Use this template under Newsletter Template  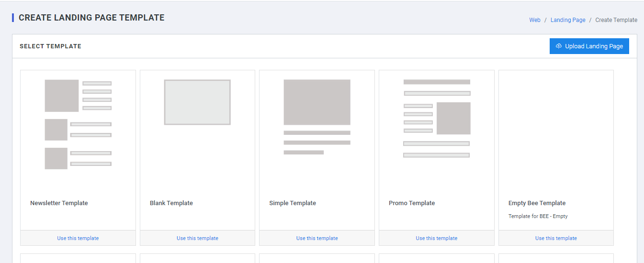78,238
